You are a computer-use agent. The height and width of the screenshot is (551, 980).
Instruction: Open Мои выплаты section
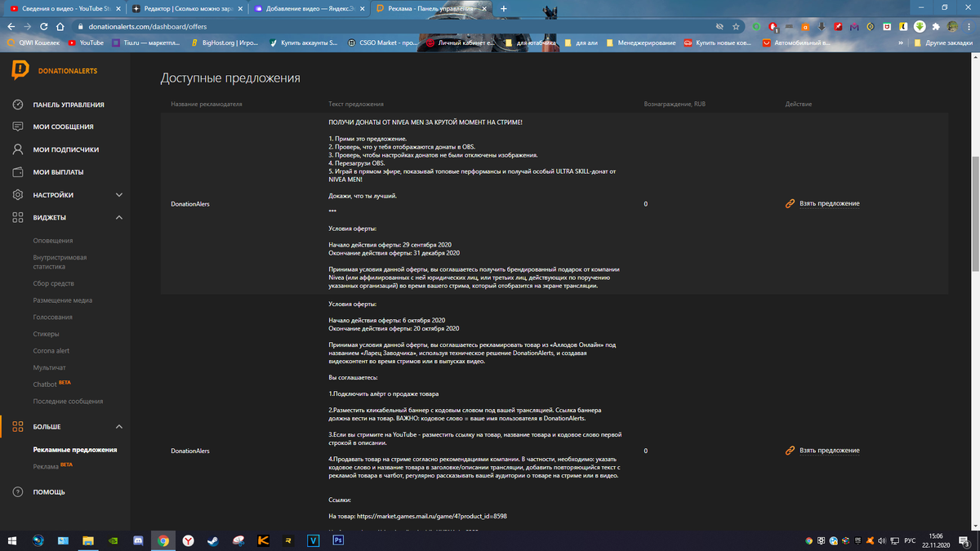(x=58, y=173)
